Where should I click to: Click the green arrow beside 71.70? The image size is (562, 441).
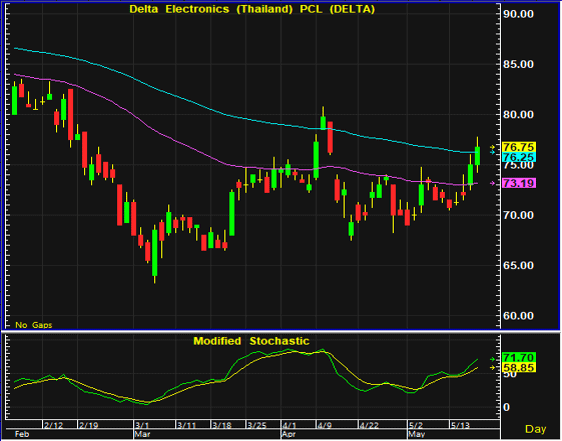[492, 359]
